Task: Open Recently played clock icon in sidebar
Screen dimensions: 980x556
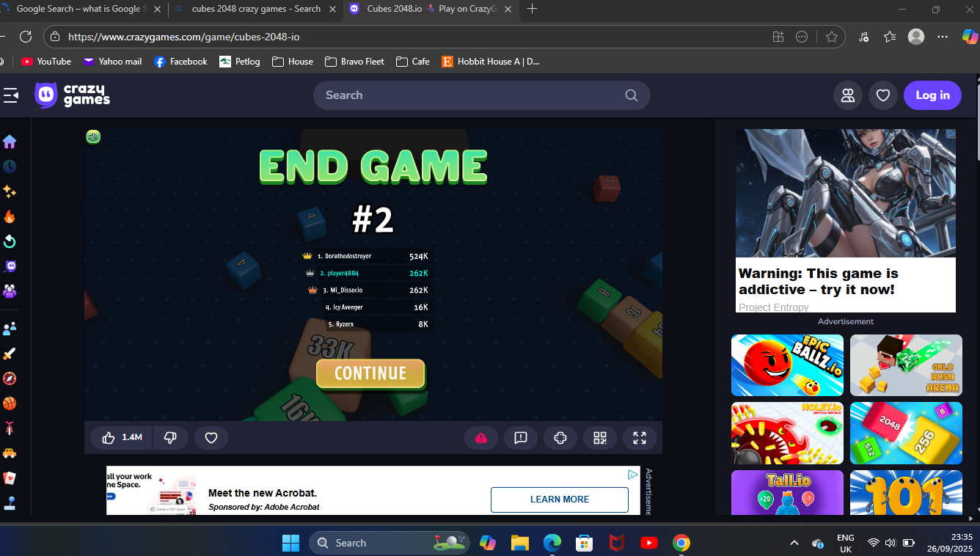Action: (10, 167)
